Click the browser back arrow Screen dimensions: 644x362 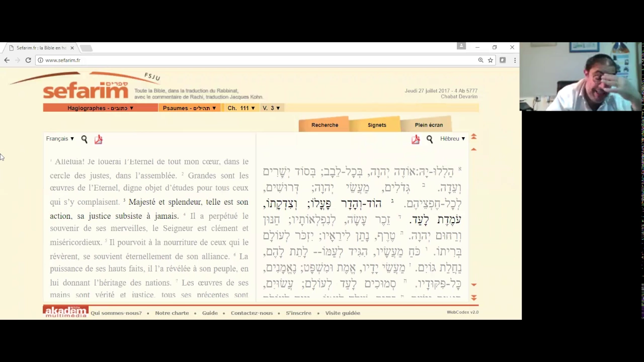(x=7, y=60)
